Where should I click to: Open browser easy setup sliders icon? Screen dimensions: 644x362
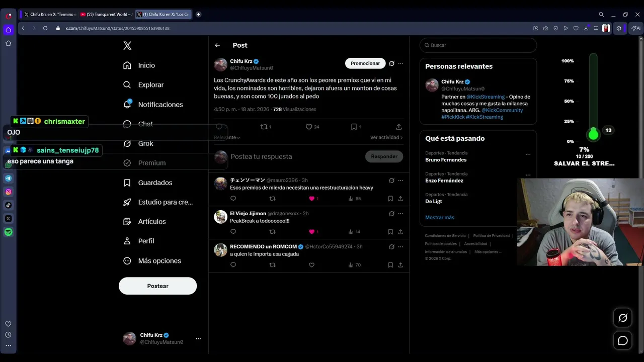tap(596, 28)
